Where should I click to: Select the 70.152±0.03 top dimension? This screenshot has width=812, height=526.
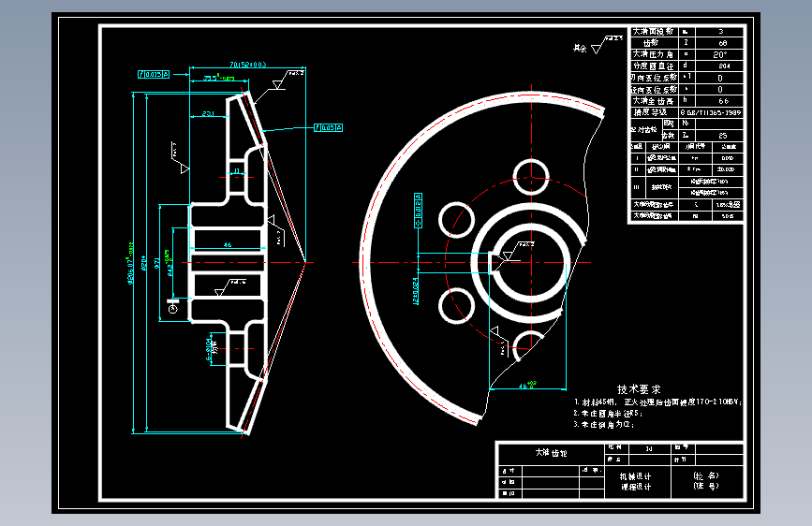[x=247, y=65]
